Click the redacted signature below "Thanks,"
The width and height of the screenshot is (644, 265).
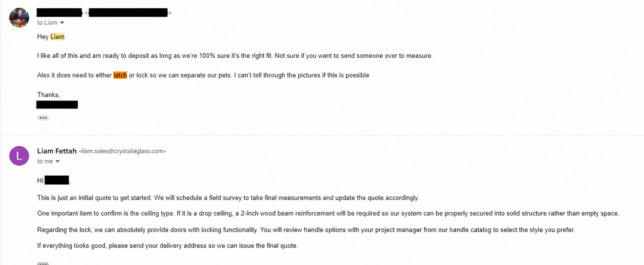[x=57, y=105]
